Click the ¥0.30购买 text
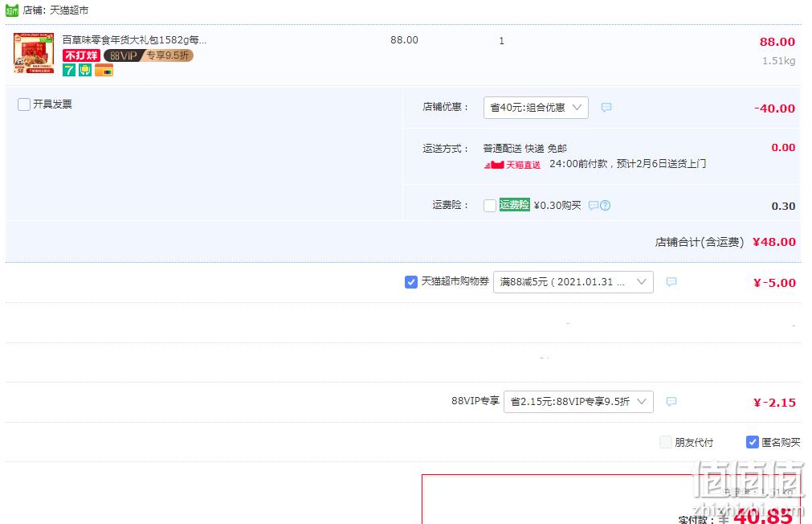 pyautogui.click(x=557, y=205)
